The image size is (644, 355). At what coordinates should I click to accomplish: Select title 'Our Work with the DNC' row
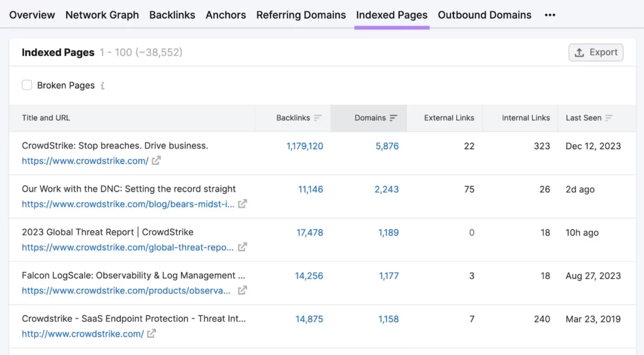128,189
